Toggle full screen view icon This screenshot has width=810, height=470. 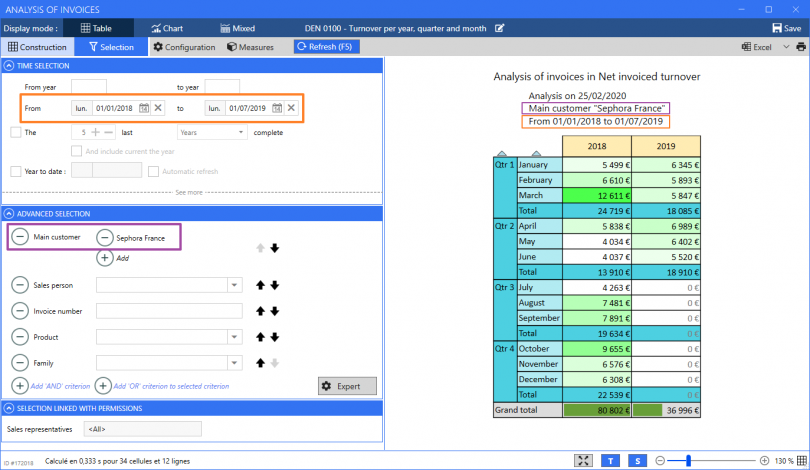[x=583, y=461]
